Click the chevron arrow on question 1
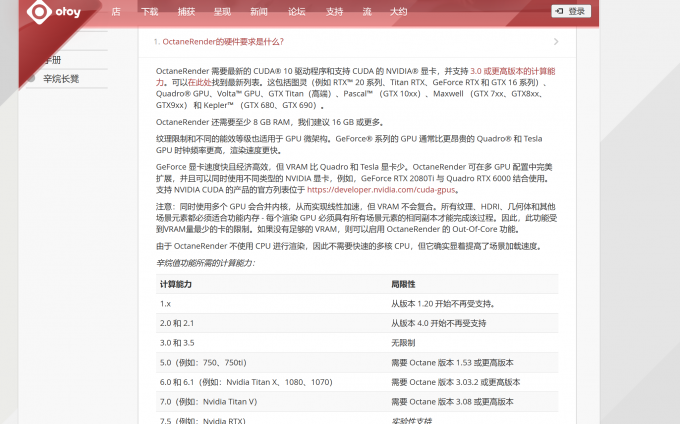680x424 pixels. coord(556,42)
